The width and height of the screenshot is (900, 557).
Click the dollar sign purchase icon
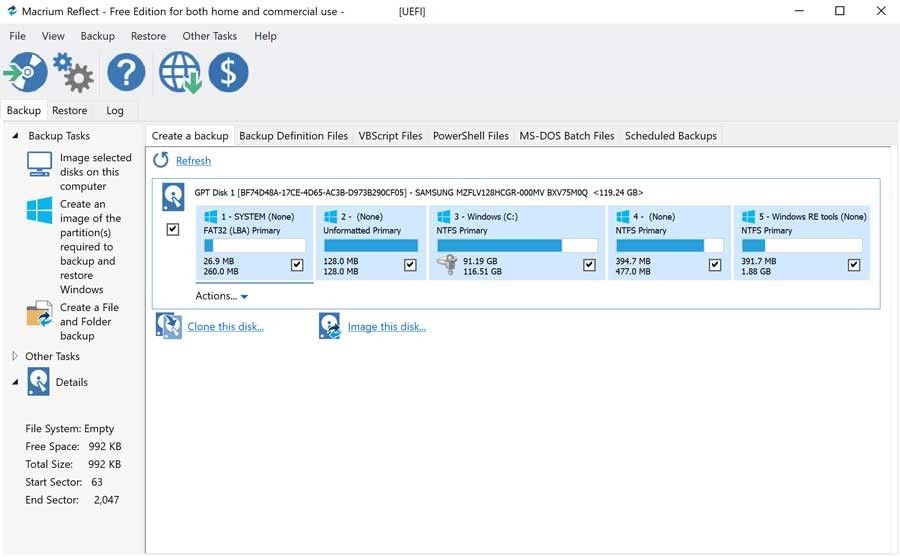tap(228, 73)
